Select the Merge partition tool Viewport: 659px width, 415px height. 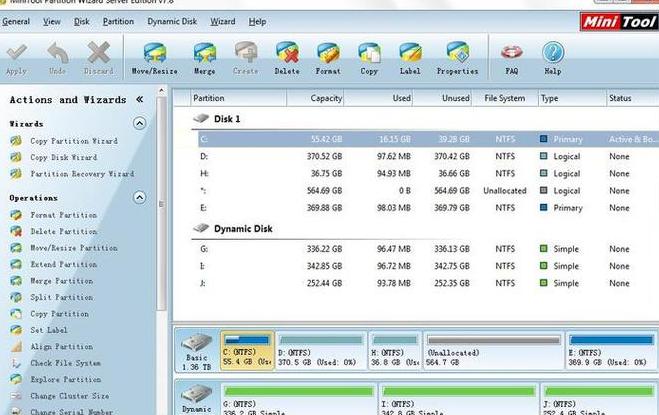click(205, 58)
